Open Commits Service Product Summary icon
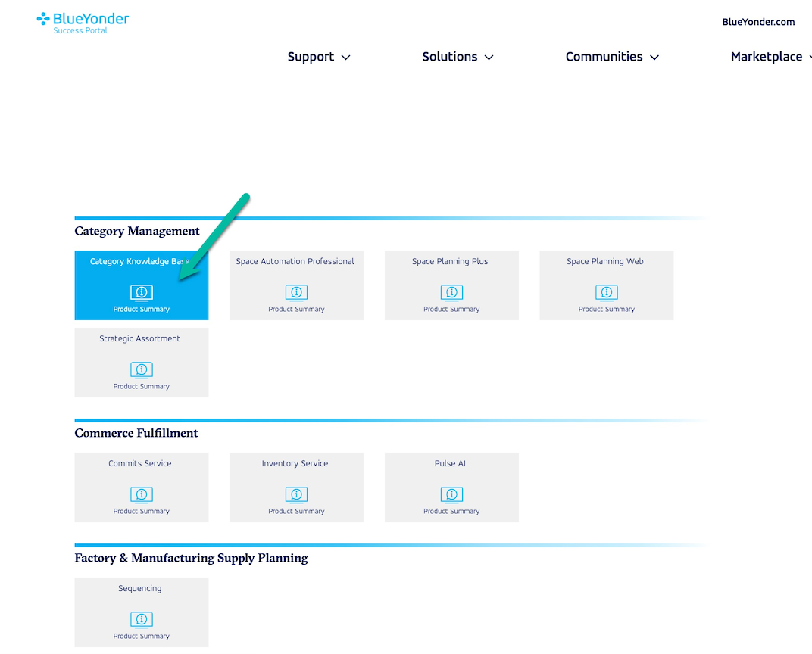812x654 pixels. [x=142, y=495]
